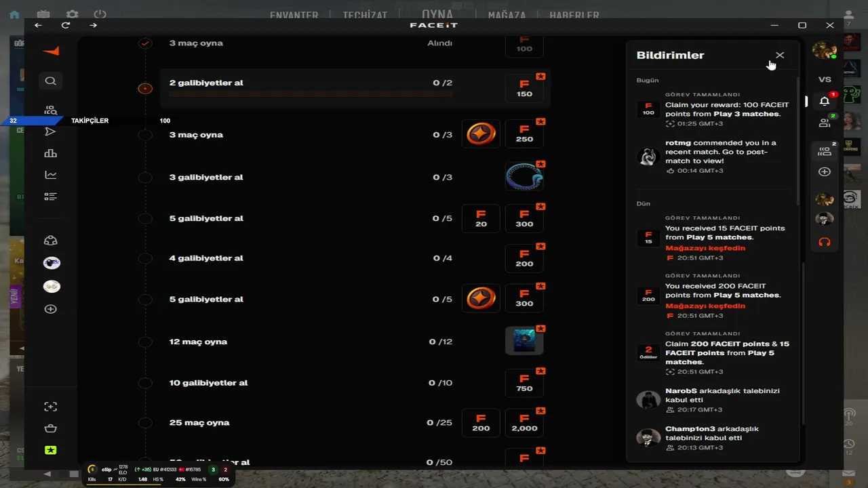
Task: Switch to the game's MAĞAZA tab
Action: click(x=507, y=15)
